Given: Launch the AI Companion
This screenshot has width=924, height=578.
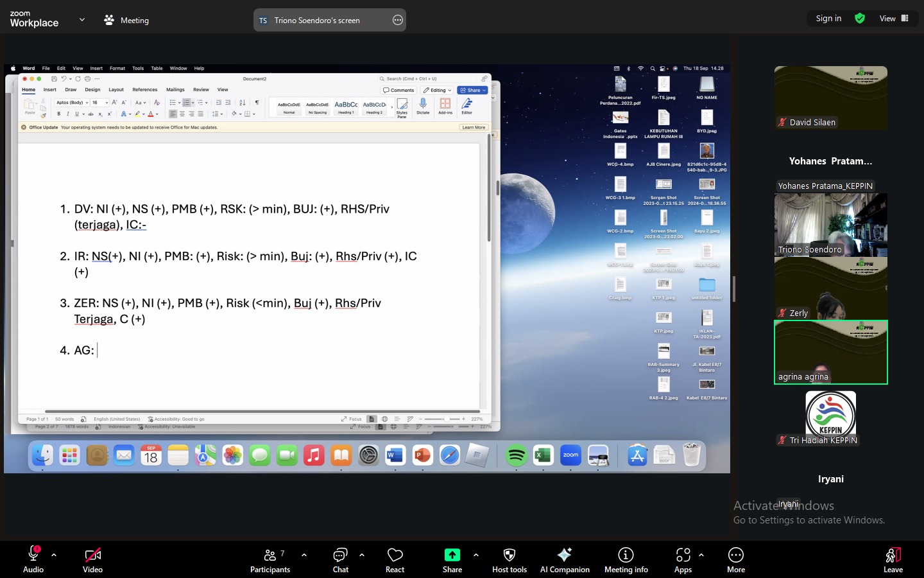Looking at the screenshot, I should [x=564, y=560].
